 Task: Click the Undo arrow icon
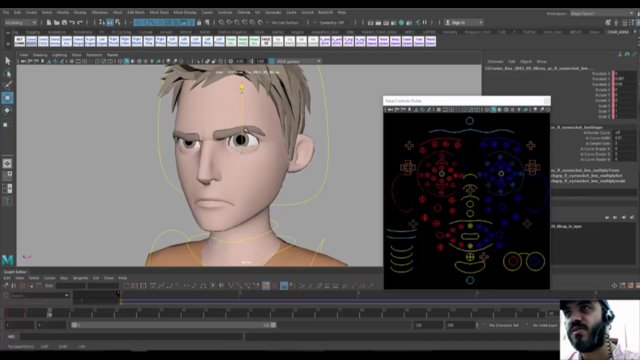[x=72, y=22]
